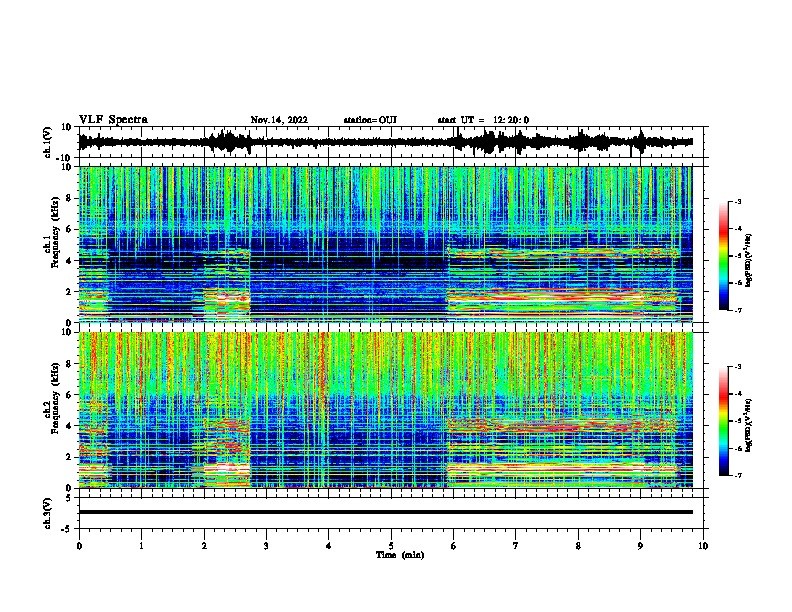
Task: Click the "-7" label on ch.2 color bar
Action: click(x=737, y=475)
